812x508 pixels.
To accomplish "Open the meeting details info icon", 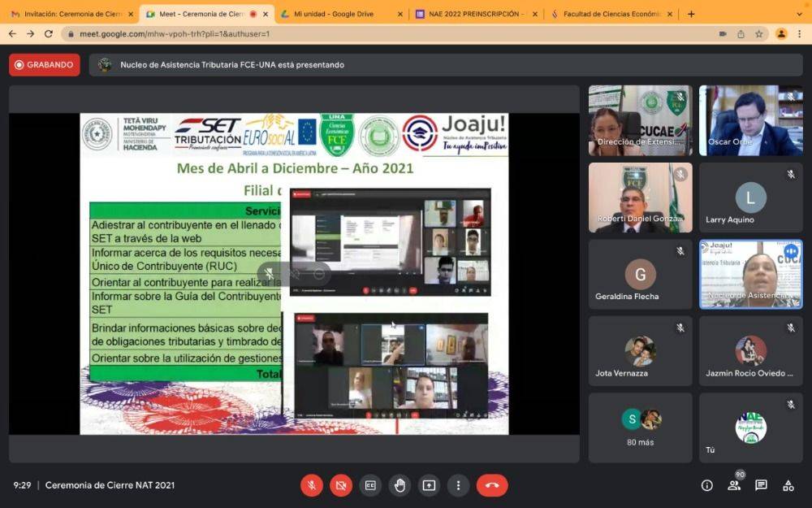I will (706, 485).
